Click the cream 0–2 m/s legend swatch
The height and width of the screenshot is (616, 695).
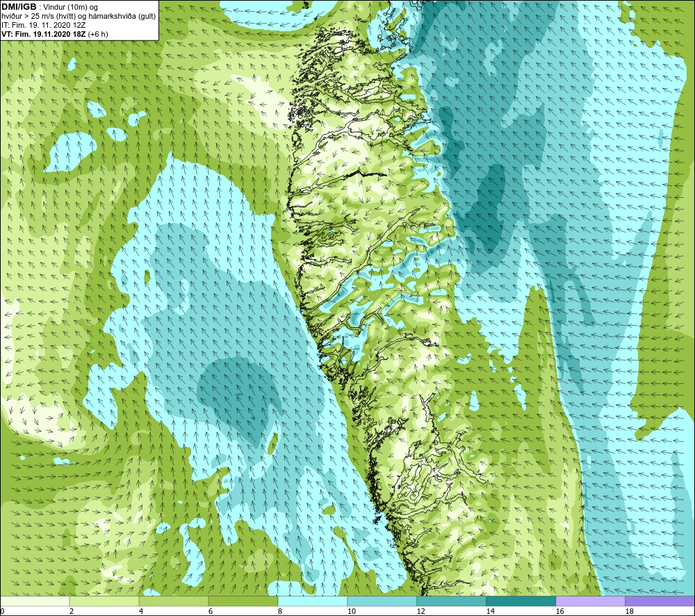(x=35, y=601)
